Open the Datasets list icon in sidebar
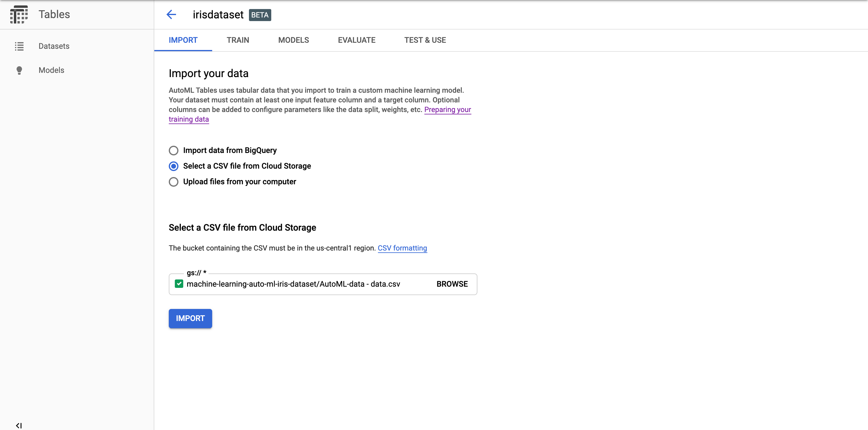The image size is (868, 430). click(x=19, y=46)
